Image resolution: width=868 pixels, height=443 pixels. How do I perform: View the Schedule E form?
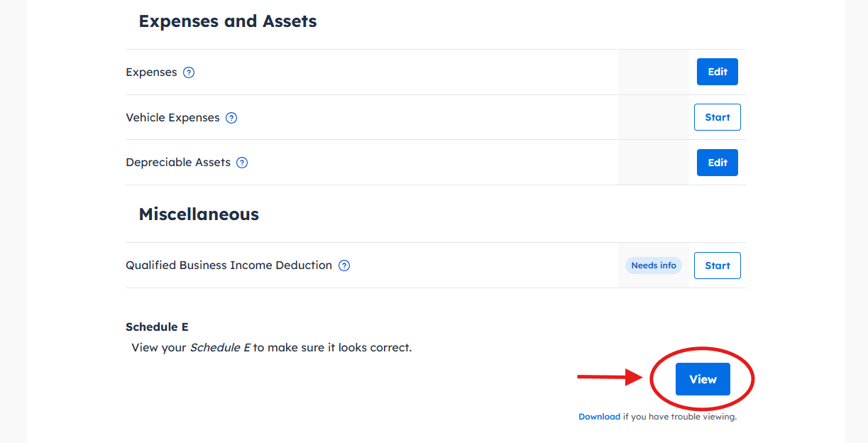[703, 379]
